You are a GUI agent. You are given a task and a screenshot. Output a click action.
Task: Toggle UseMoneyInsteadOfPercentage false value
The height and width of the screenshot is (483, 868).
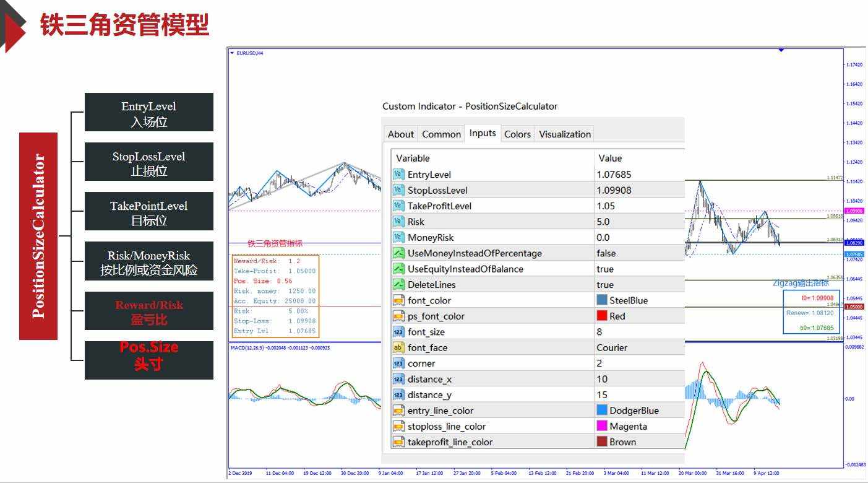640,253
